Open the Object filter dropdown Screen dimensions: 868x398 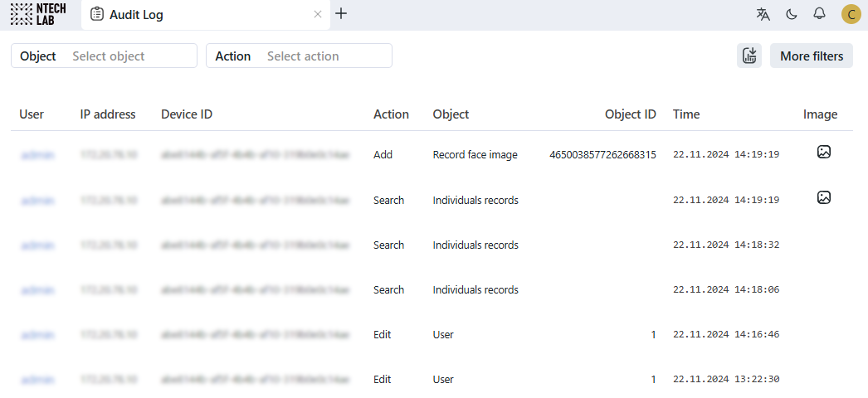point(133,56)
